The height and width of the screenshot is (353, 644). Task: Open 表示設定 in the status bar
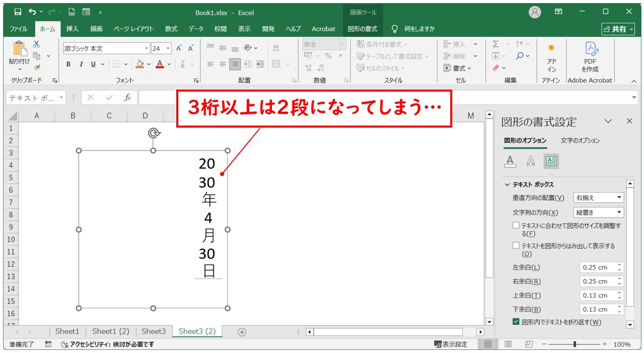pos(451,344)
